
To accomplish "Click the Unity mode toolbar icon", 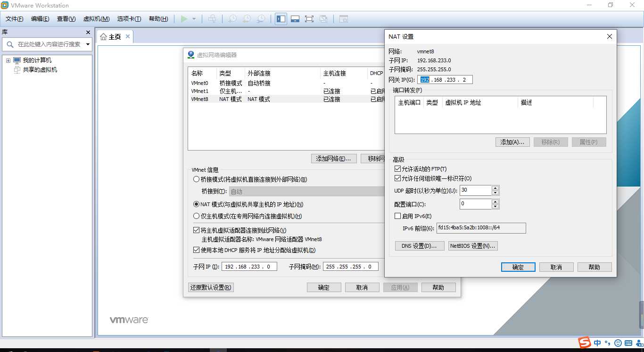I will point(323,19).
